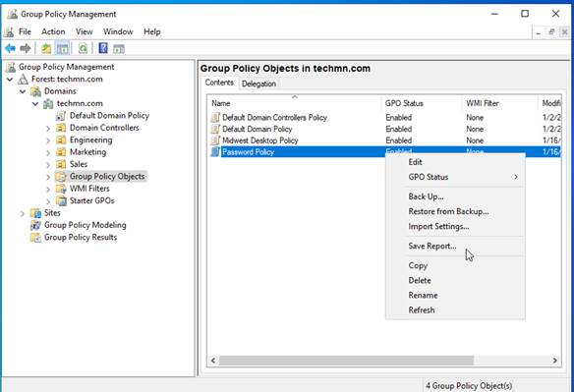Expand the Marketing OU node

click(48, 152)
